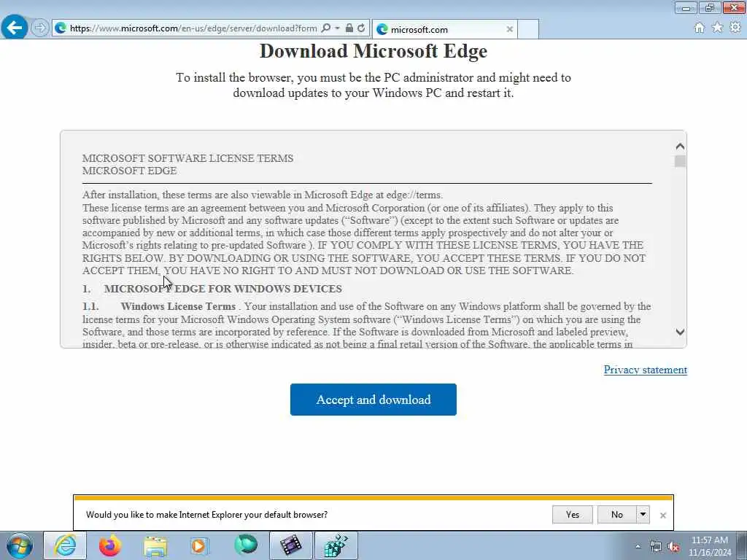The image size is (747, 560).
Task: Click the address bar URL field
Action: [x=193, y=28]
